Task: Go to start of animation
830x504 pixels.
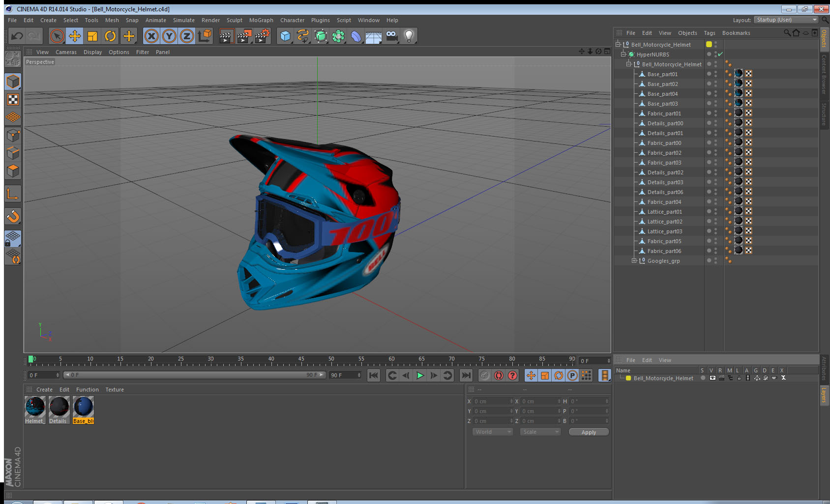Action: (374, 375)
